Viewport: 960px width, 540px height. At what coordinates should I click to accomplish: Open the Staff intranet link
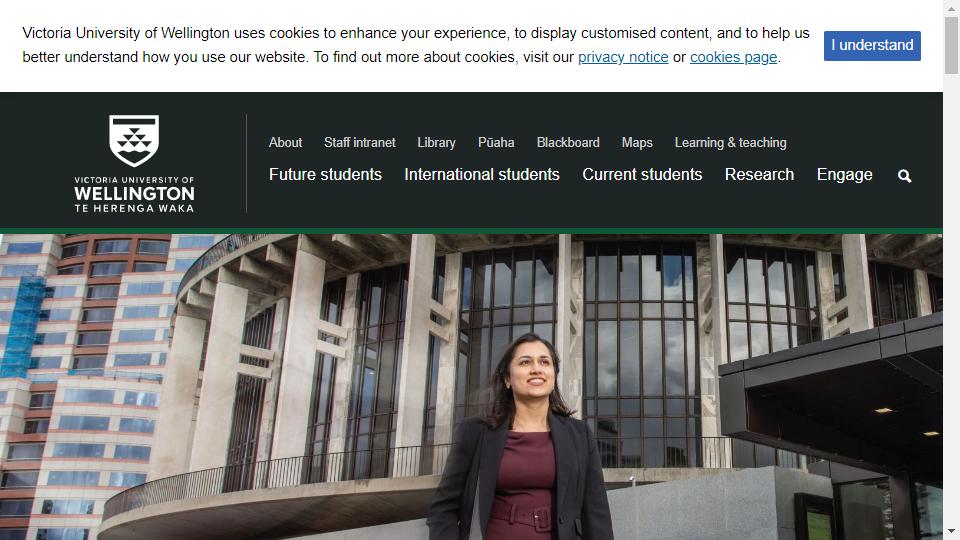click(x=359, y=143)
